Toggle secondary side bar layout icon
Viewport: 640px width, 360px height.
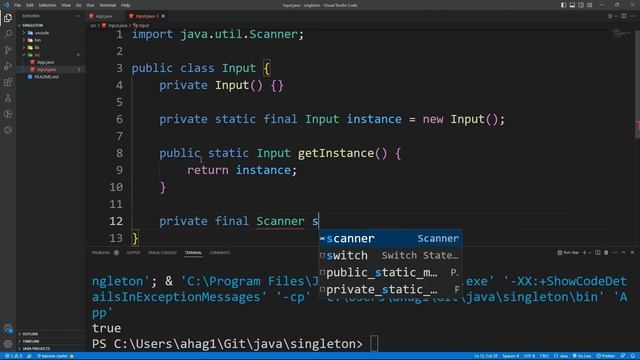(x=581, y=5)
